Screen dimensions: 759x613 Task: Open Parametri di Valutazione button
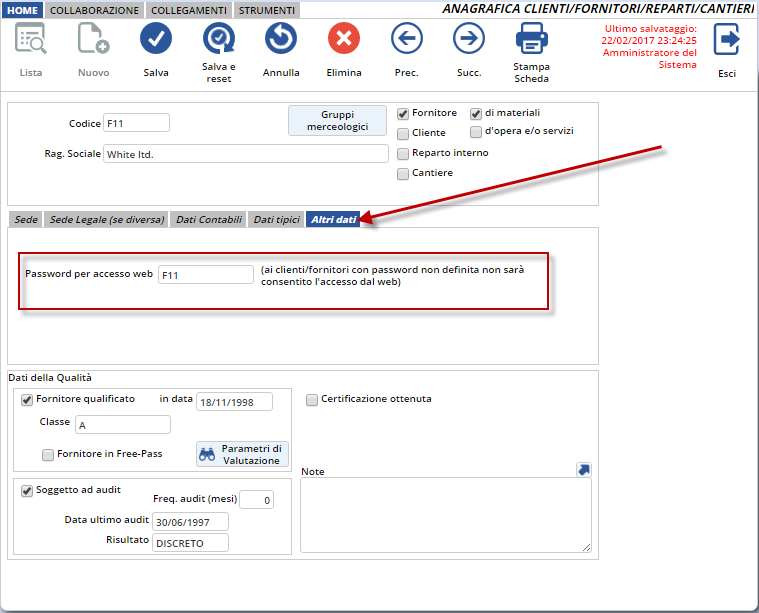click(242, 454)
